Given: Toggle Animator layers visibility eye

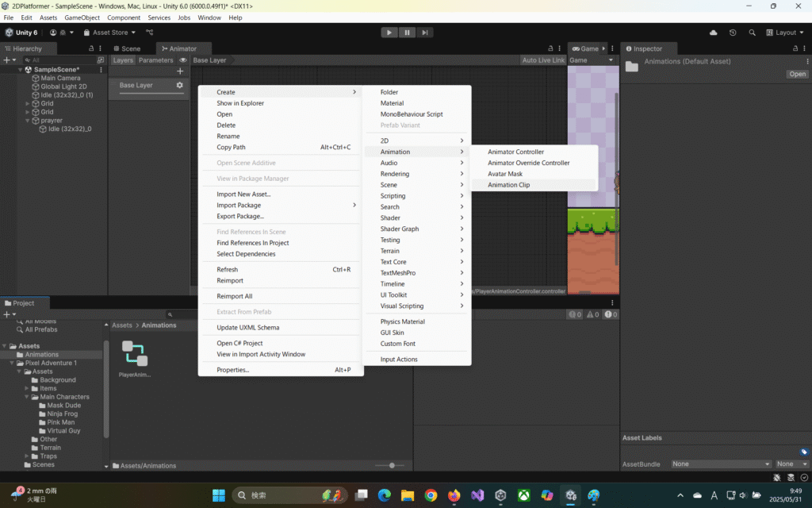Looking at the screenshot, I should pos(183,60).
